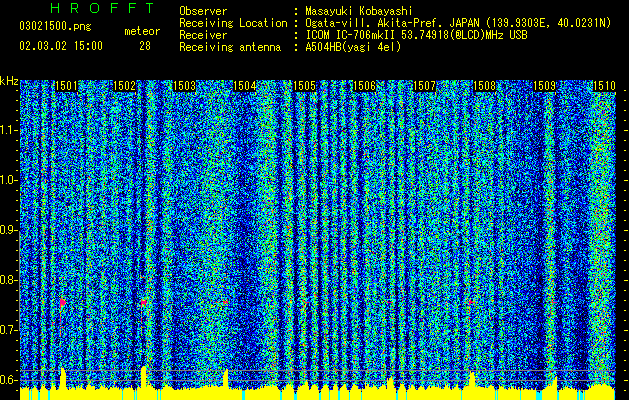This screenshot has height=400, width=629.
Task: Click the 0.6 frequency axis label
Action: pos(8,380)
